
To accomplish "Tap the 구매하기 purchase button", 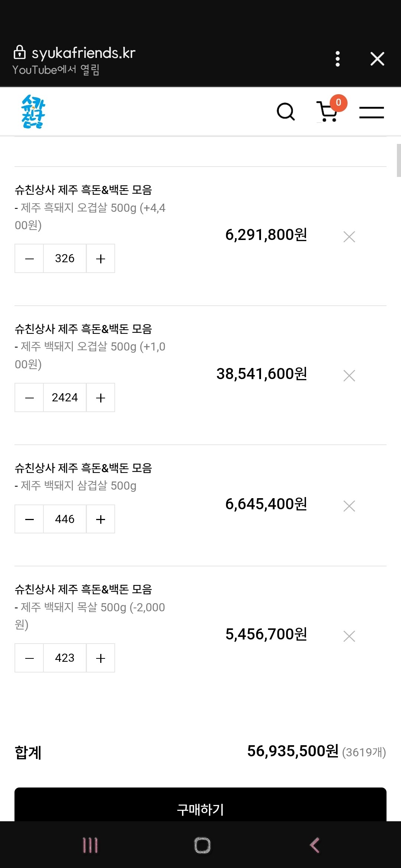I will click(200, 804).
